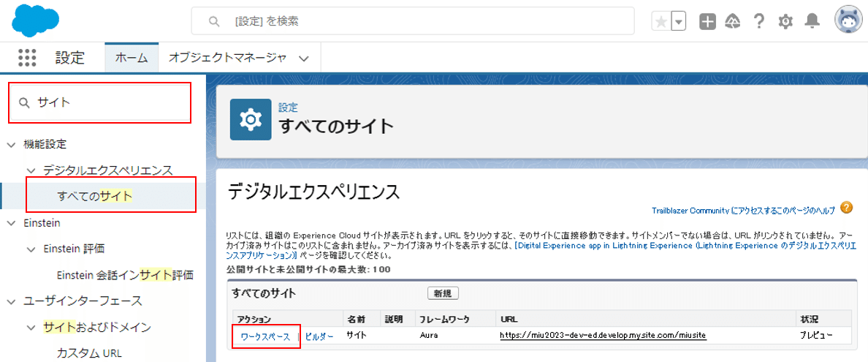Click the フレームワーク column header
Image resolution: width=868 pixels, height=362 pixels.
coord(444,320)
